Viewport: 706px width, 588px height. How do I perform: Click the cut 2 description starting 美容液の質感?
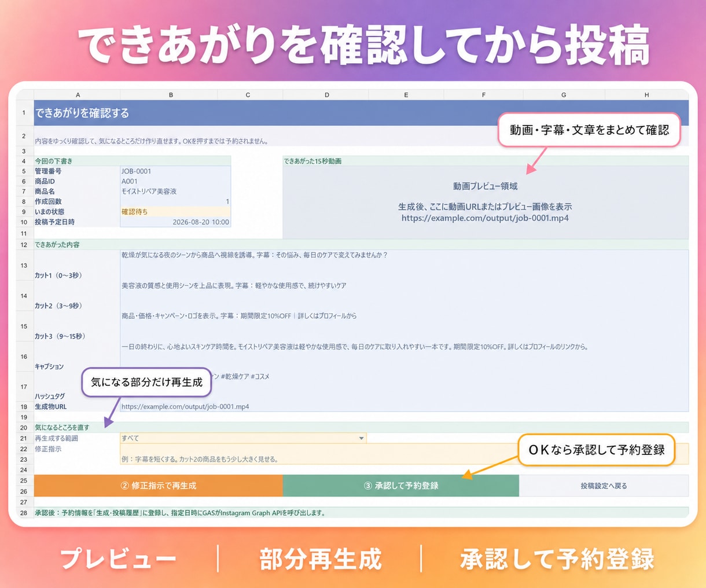pos(234,285)
